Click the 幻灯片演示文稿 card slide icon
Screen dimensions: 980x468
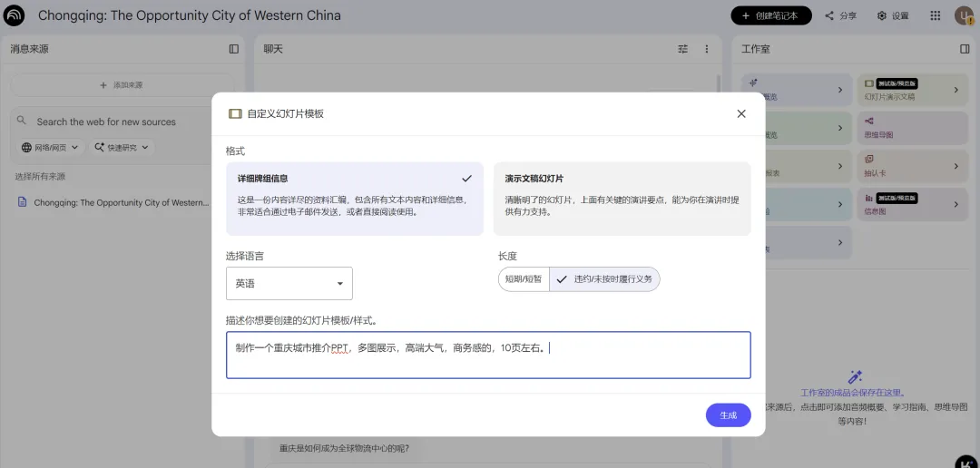pos(869,83)
